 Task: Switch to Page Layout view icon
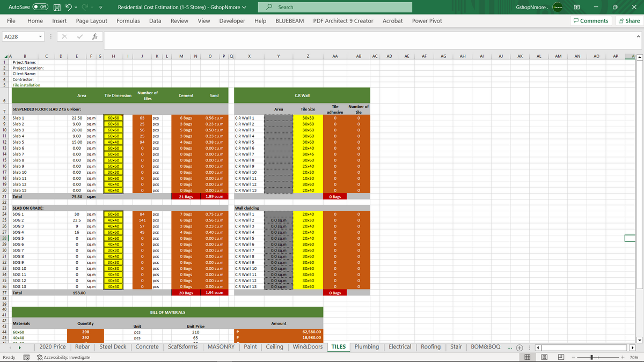(x=544, y=357)
